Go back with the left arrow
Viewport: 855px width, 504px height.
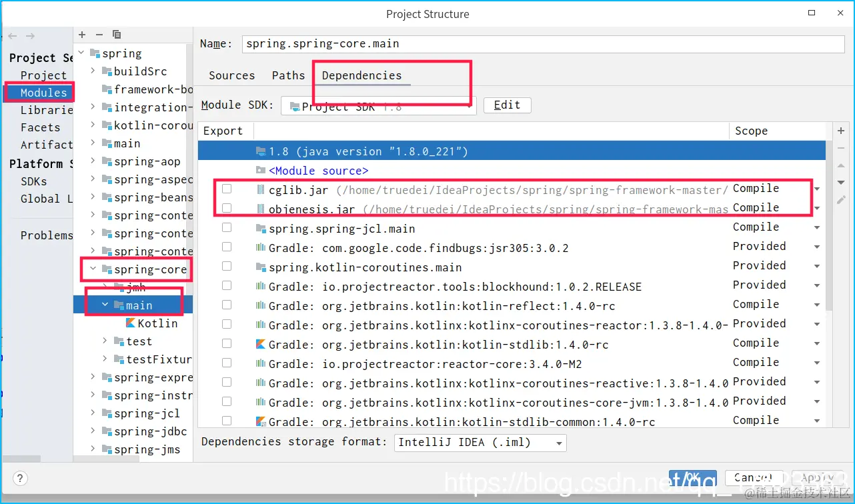point(13,36)
